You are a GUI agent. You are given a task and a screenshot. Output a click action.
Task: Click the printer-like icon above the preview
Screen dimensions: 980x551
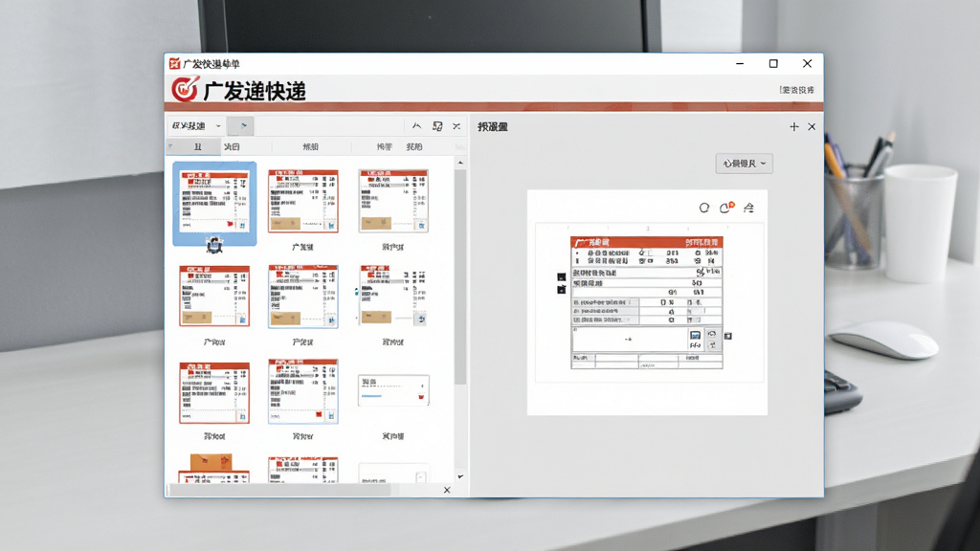pos(748,208)
